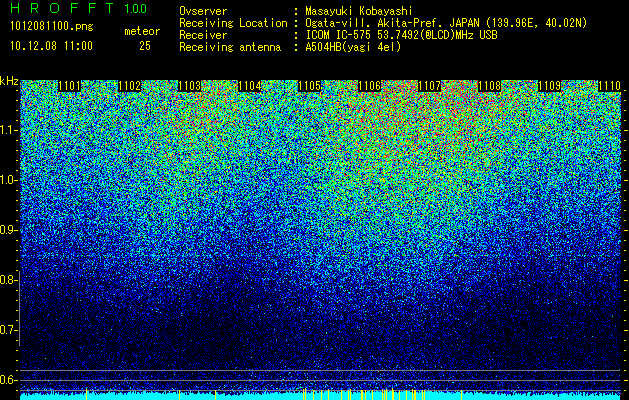This screenshot has width=629, height=400.
Task: Click the 0.8 frequency axis label
Action: tap(9, 280)
